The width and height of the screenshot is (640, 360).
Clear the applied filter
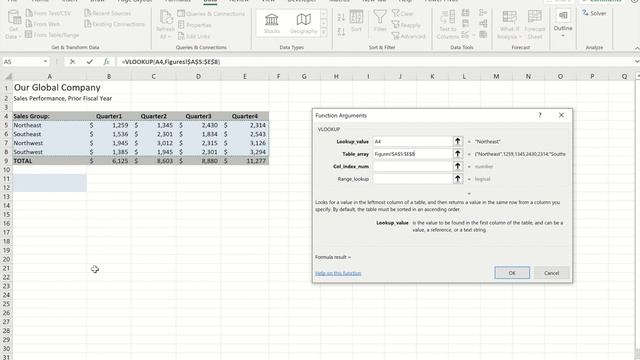point(403,13)
